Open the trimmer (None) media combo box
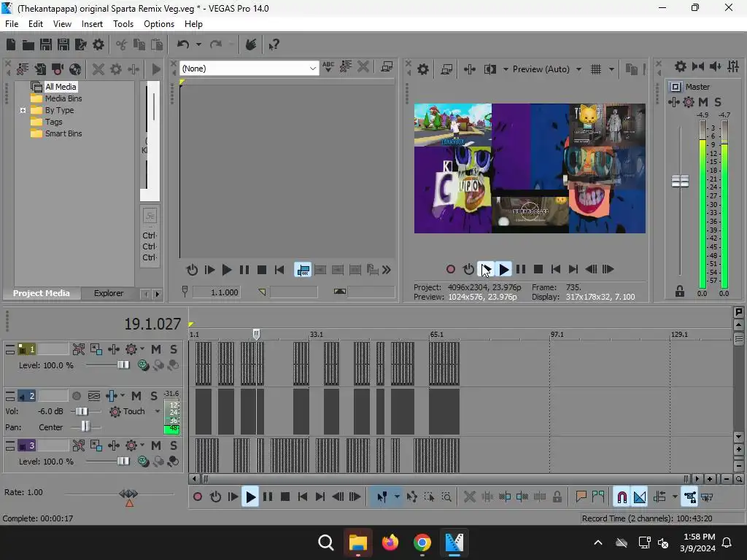 click(x=249, y=69)
